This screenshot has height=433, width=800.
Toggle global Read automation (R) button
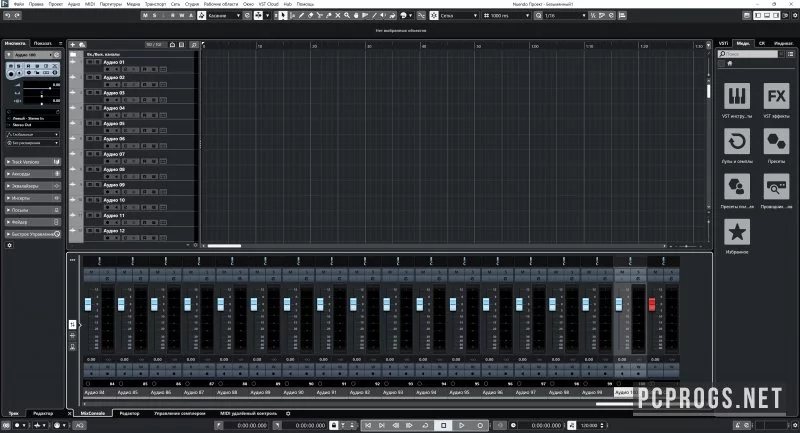[173, 16]
